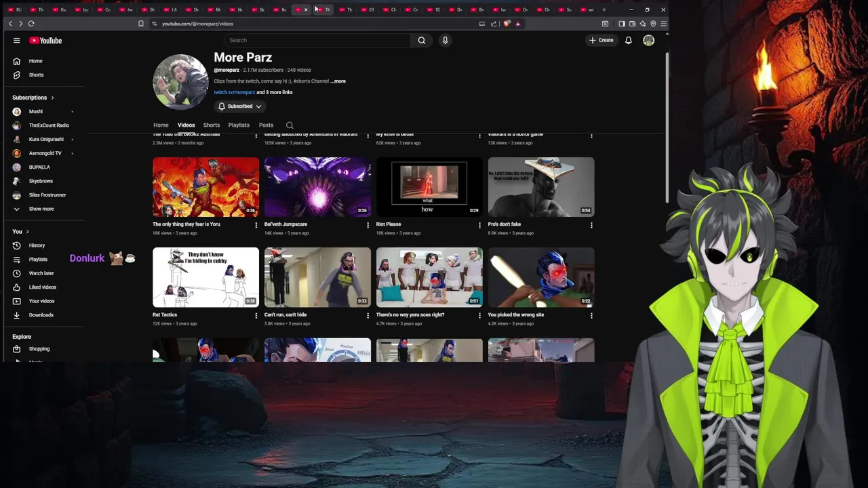Open the YouTube hamburger guide menu
The image size is (868, 488).
click(x=16, y=41)
